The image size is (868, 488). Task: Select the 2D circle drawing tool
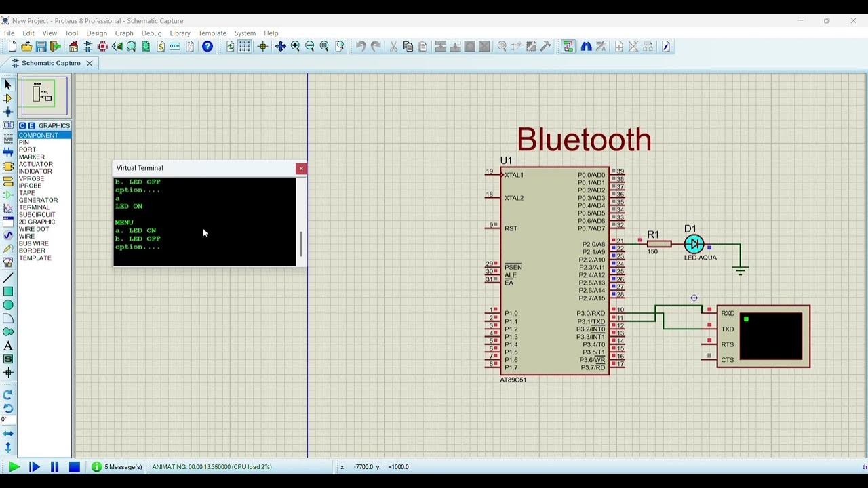pyautogui.click(x=8, y=305)
